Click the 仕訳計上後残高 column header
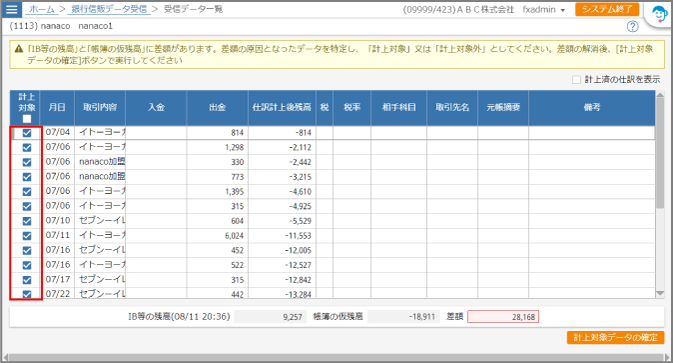Viewport: 673px width, 363px height. 282,108
